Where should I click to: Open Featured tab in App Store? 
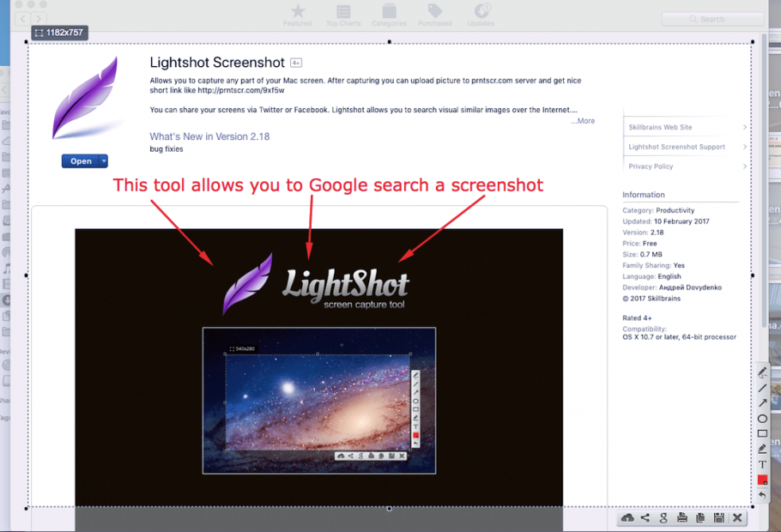coord(297,15)
